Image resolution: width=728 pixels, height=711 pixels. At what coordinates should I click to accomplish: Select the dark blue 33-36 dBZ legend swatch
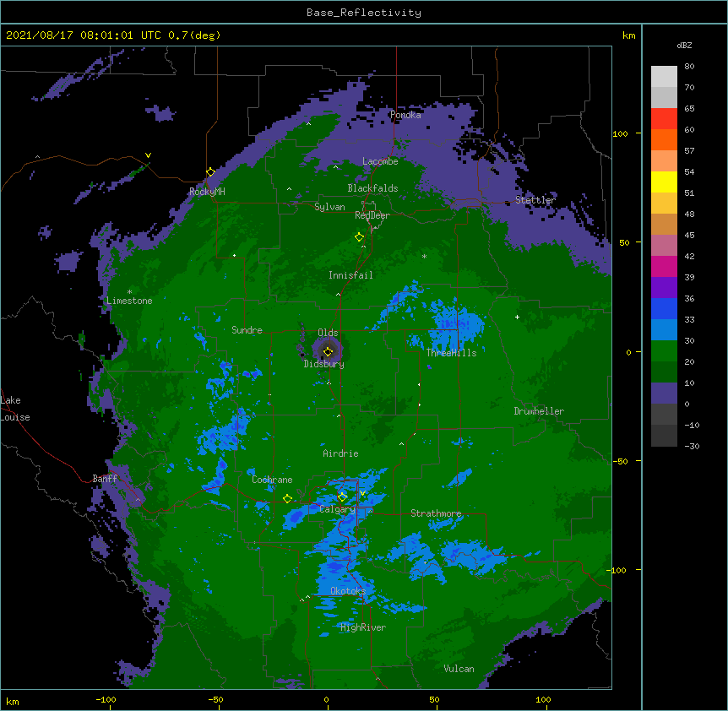pyautogui.click(x=664, y=308)
